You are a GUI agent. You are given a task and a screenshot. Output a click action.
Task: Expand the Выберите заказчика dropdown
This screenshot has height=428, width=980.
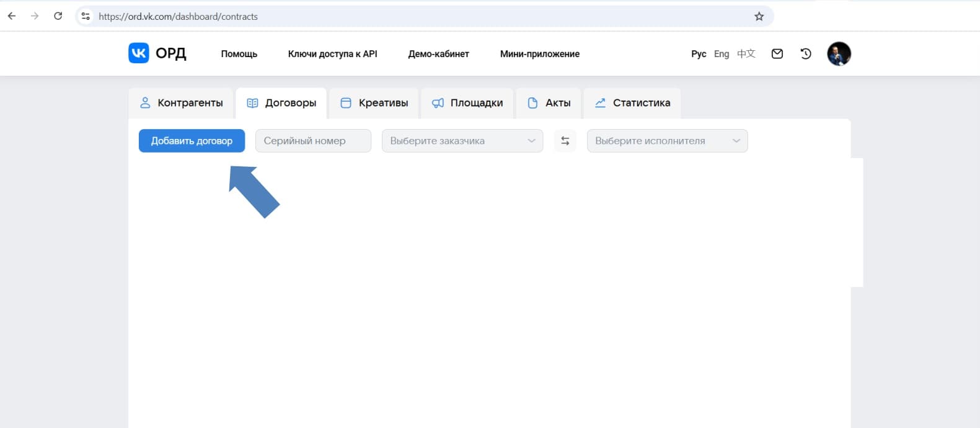[462, 141]
